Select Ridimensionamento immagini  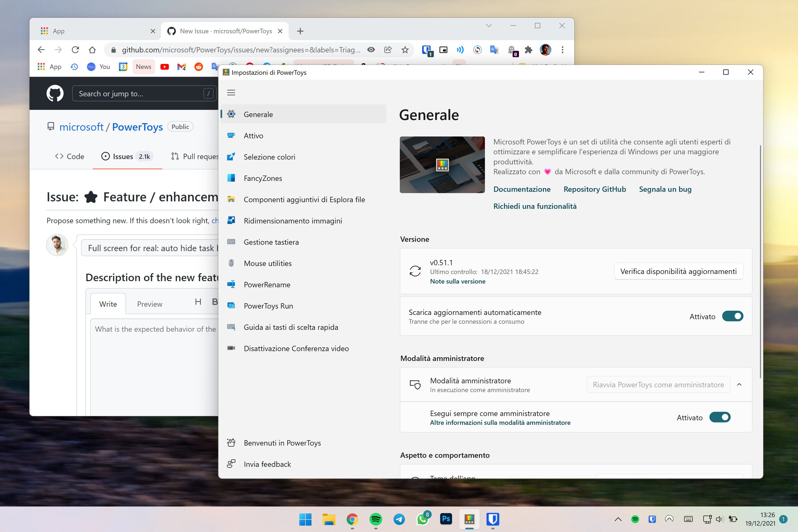click(x=292, y=221)
